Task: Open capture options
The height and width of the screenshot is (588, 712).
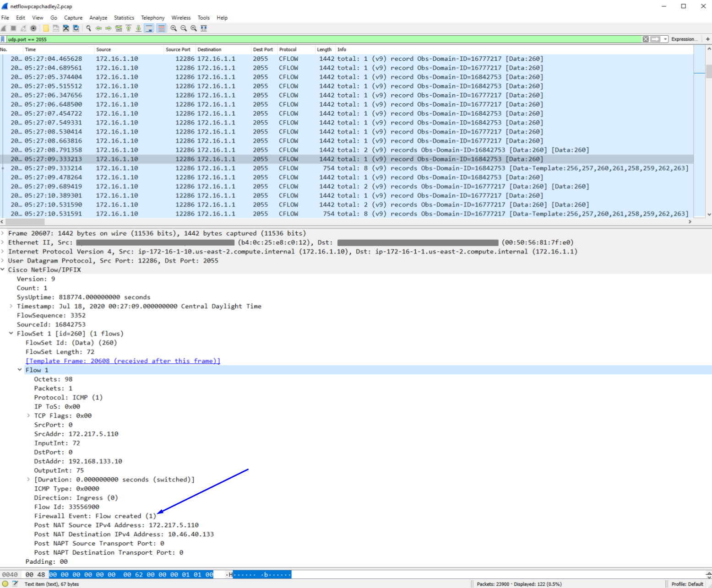Action: (x=33, y=28)
